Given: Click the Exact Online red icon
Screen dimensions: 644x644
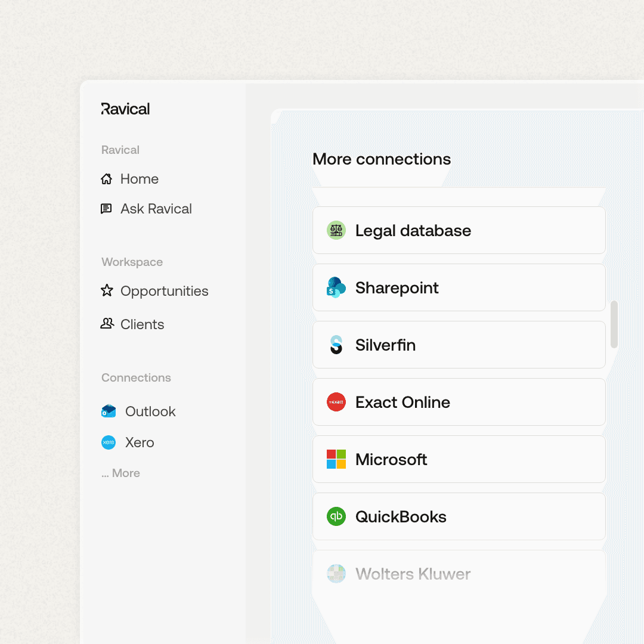Looking at the screenshot, I should [x=336, y=402].
